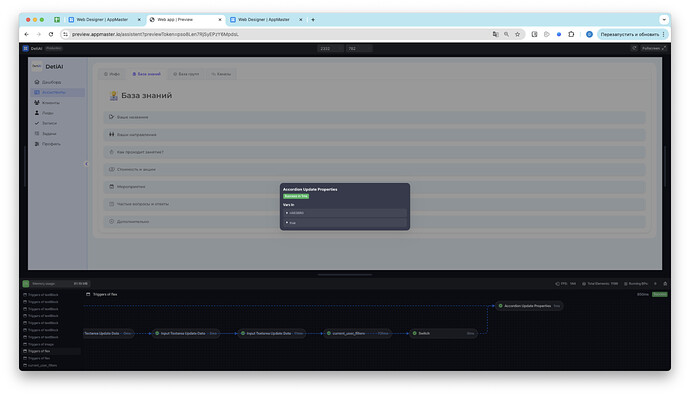690x396 pixels.
Task: Collapse the sidebar with the chevron arrow
Action: pos(86,164)
